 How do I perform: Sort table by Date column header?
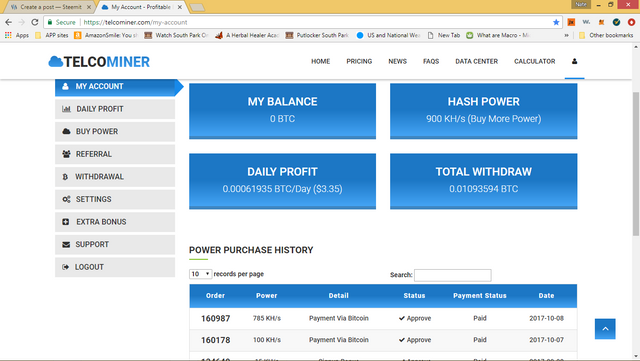pyautogui.click(x=546, y=296)
